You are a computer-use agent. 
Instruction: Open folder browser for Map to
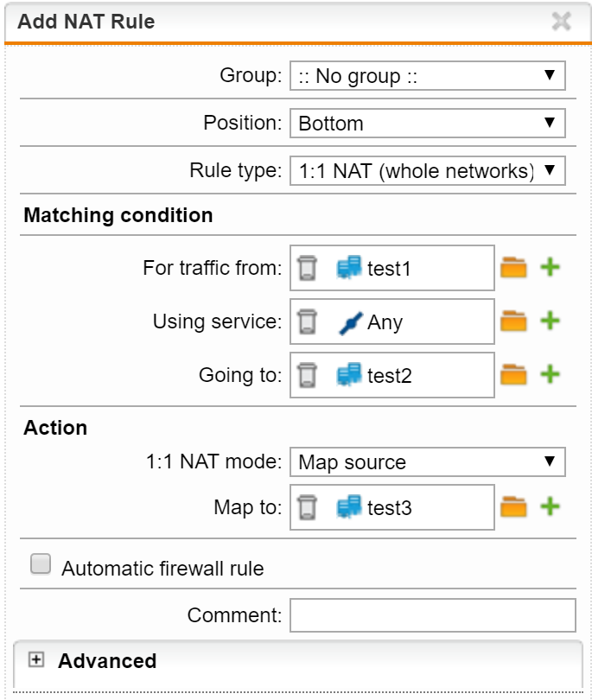tap(513, 506)
